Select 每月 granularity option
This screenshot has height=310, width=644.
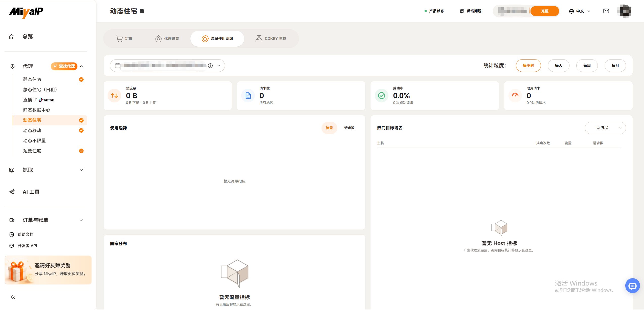click(x=615, y=66)
